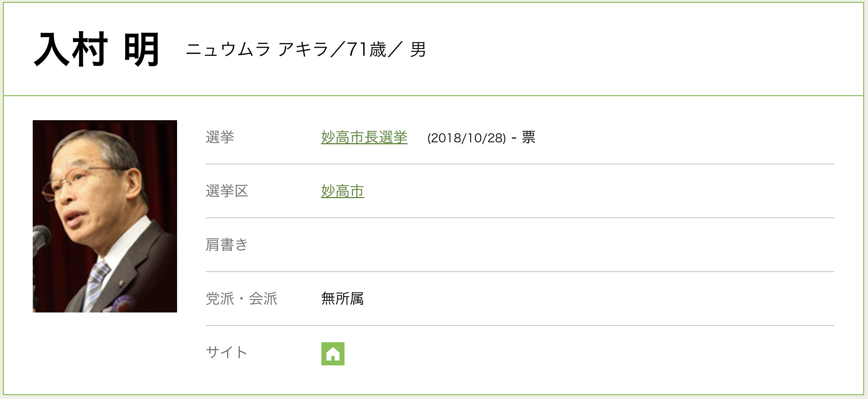Open the candidate's website home icon
The image size is (868, 399).
(x=332, y=354)
